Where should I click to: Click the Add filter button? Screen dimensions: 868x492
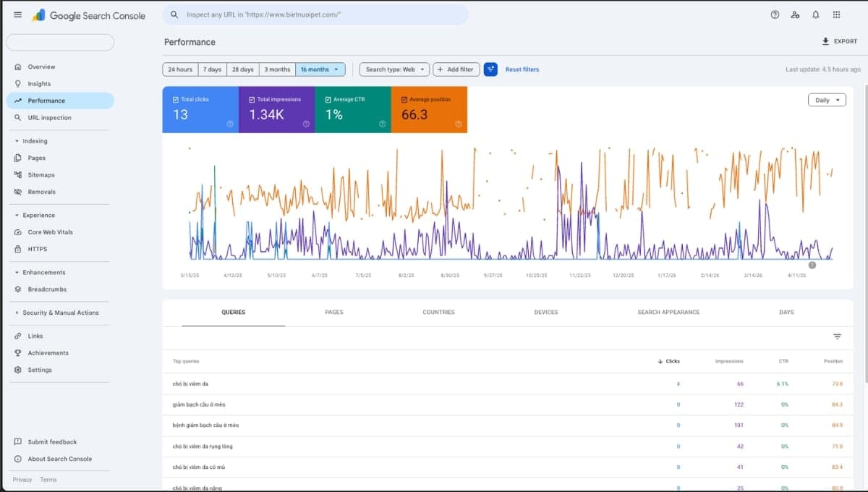pyautogui.click(x=456, y=69)
